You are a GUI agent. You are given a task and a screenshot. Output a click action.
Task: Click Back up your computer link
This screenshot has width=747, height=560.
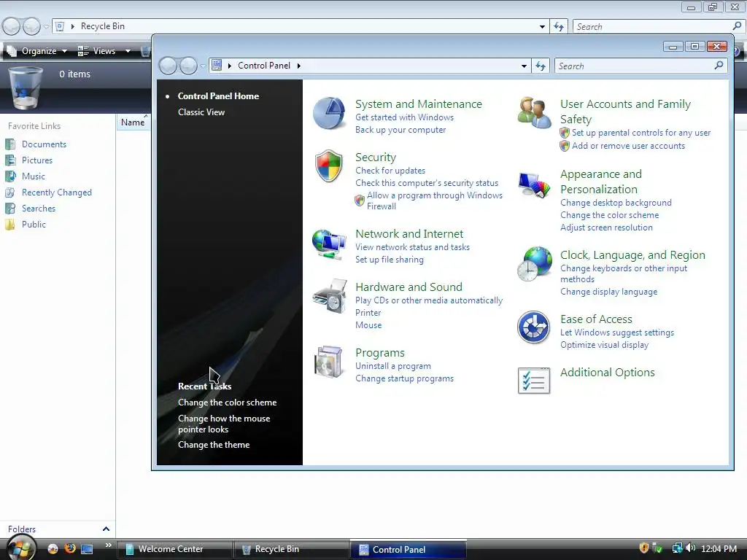400,130
